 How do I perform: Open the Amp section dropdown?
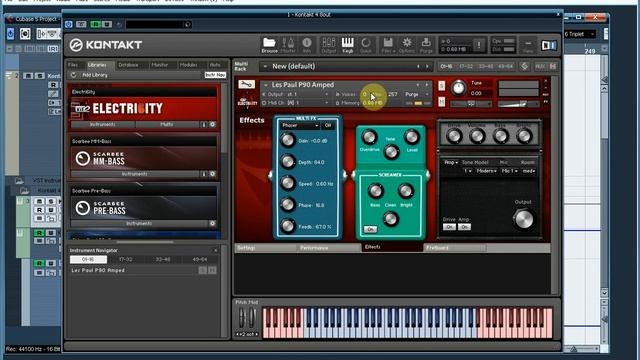451,162
